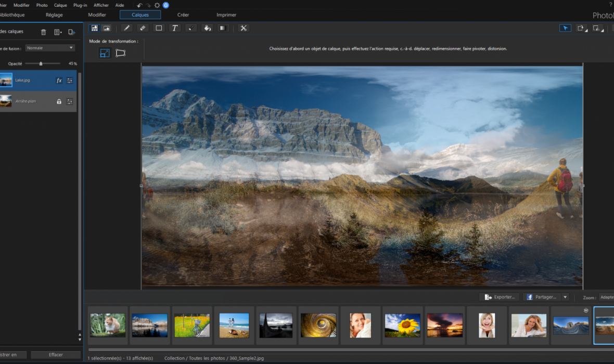Click the trash icon to delete layer
This screenshot has height=364, width=614.
[x=44, y=32]
